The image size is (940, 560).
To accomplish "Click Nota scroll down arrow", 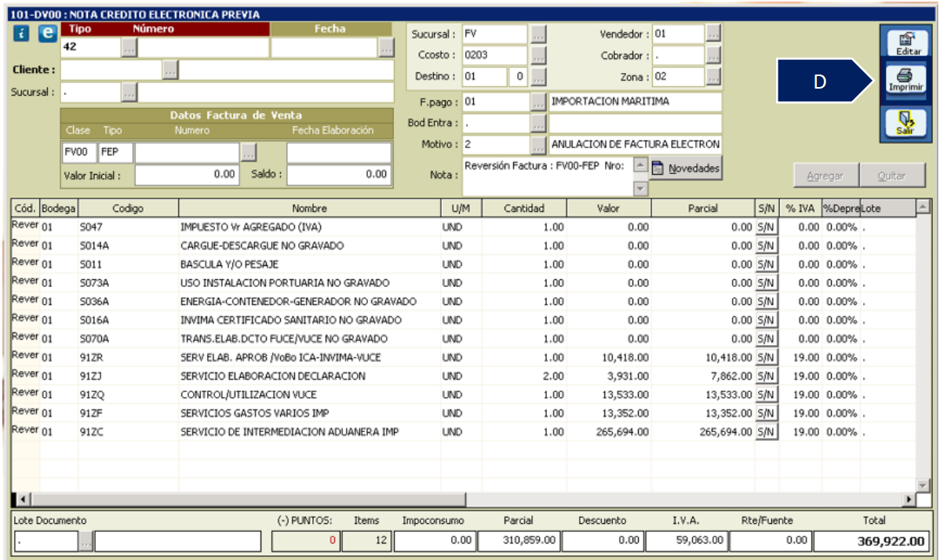I will 640,189.
